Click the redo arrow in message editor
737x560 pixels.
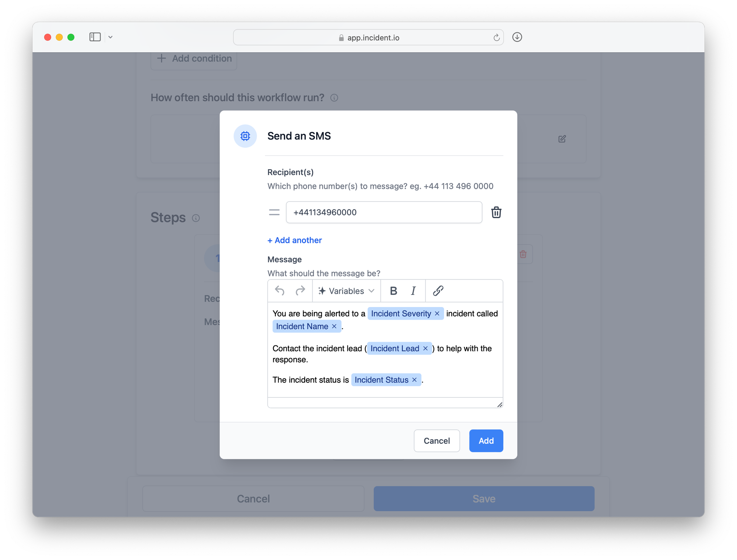pyautogui.click(x=300, y=291)
